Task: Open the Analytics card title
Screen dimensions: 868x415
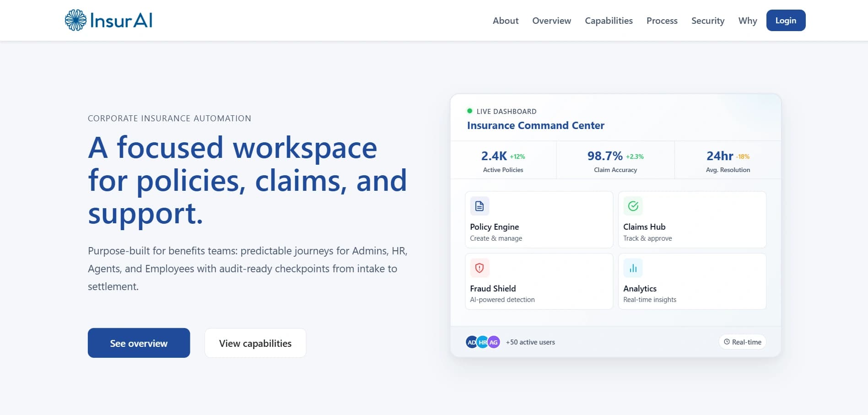Action: (x=640, y=288)
